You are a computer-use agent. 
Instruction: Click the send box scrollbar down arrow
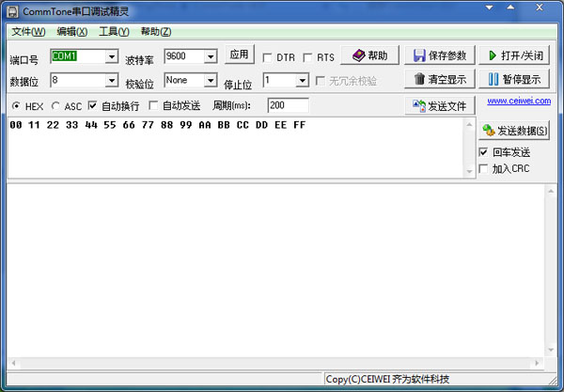469,171
